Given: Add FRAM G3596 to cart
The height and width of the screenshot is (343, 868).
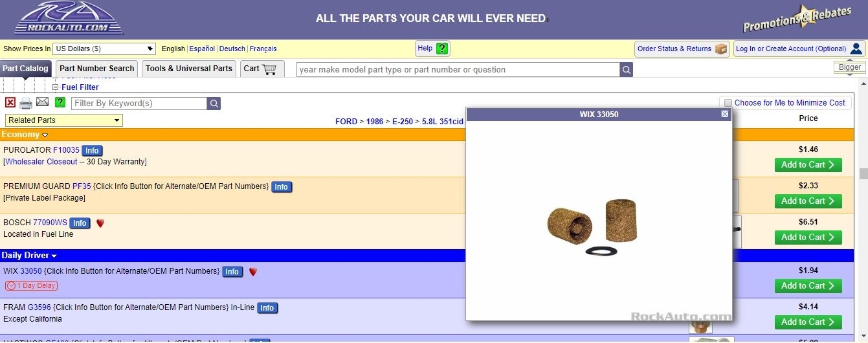Looking at the screenshot, I should tap(808, 322).
